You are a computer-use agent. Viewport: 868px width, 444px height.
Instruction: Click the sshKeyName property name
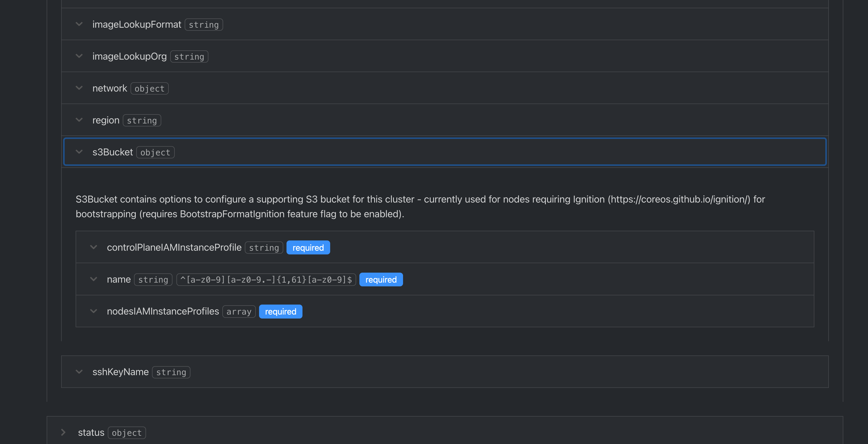[x=120, y=372]
